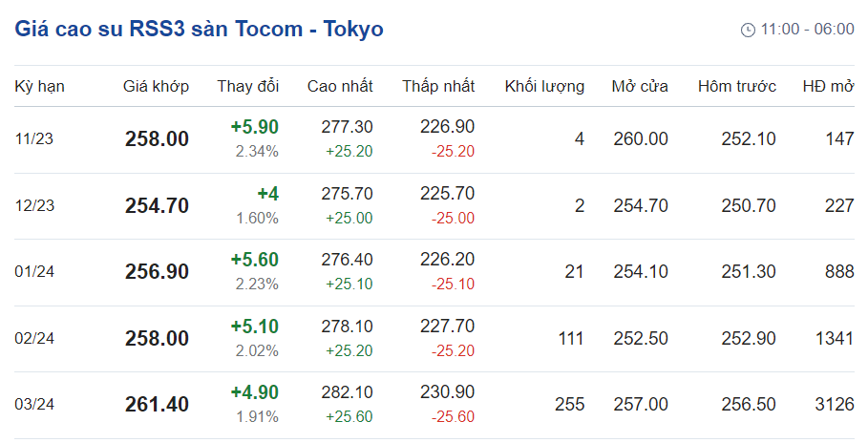This screenshot has width=868, height=443.
Task: Select the Hôm trước column header
Action: [736, 86]
